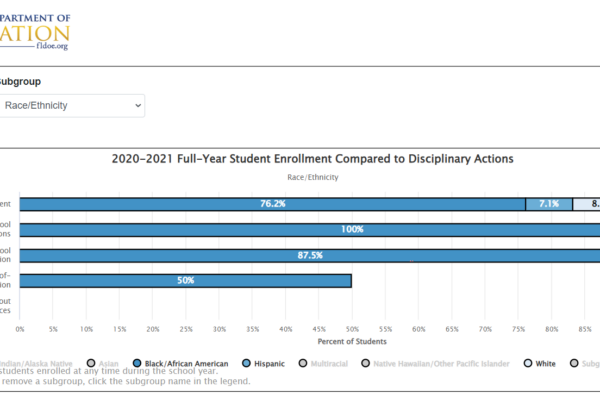The image size is (600, 400).
Task: Open the Race/Ethnicity subgroup dropdown
Action: coord(72,106)
